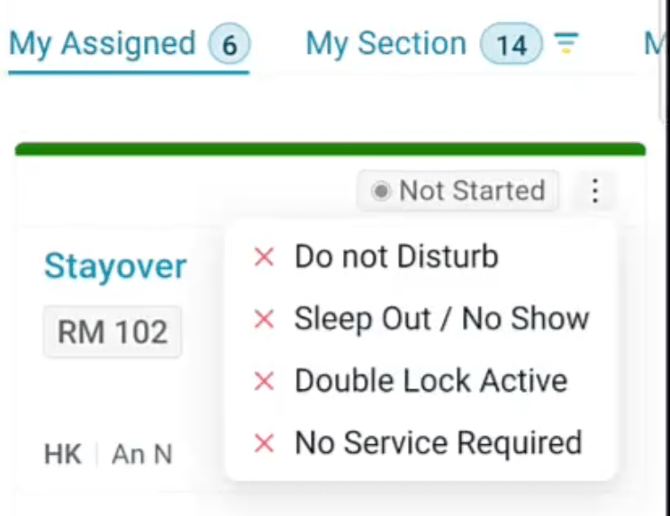This screenshot has height=516, width=670.
Task: Choose Sleep Out / No Show option
Action: (x=441, y=319)
